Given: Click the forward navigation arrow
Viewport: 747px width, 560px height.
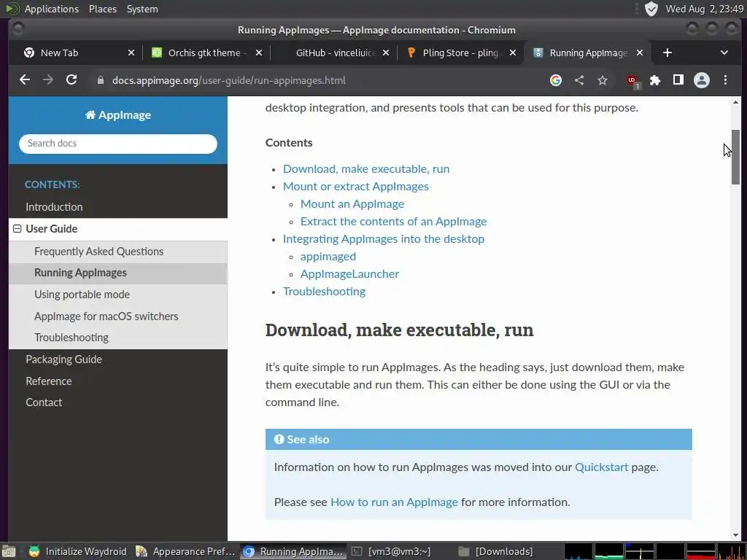Looking at the screenshot, I should coord(48,80).
